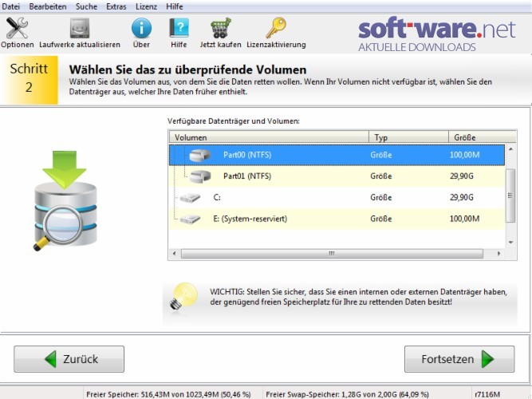Viewport: 532px width, 399px height.
Task: Go back with the Zurück button
Action: coord(69,359)
